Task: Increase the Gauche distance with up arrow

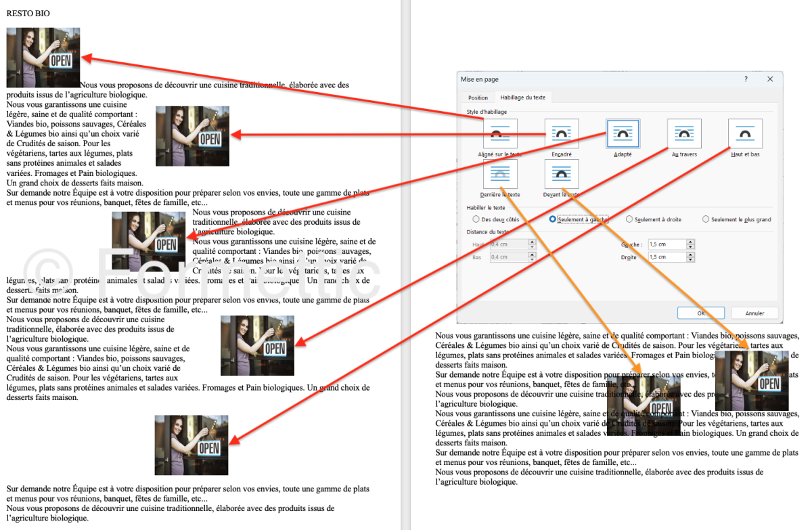Action: [x=690, y=242]
